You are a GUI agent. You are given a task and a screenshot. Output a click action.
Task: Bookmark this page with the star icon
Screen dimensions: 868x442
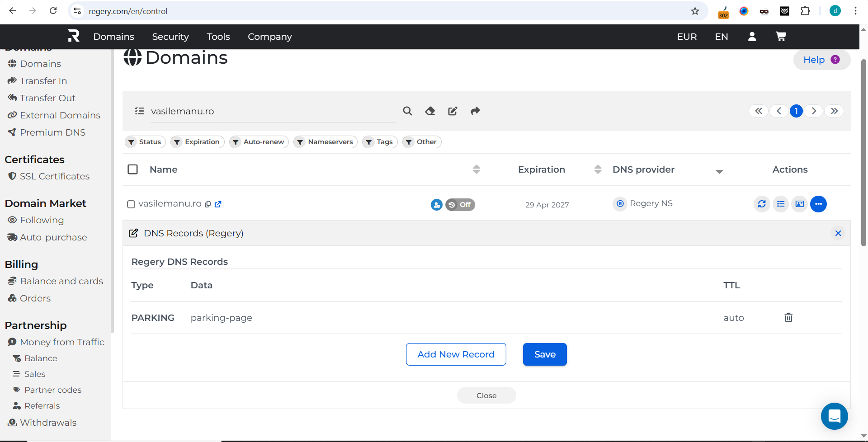(x=695, y=11)
